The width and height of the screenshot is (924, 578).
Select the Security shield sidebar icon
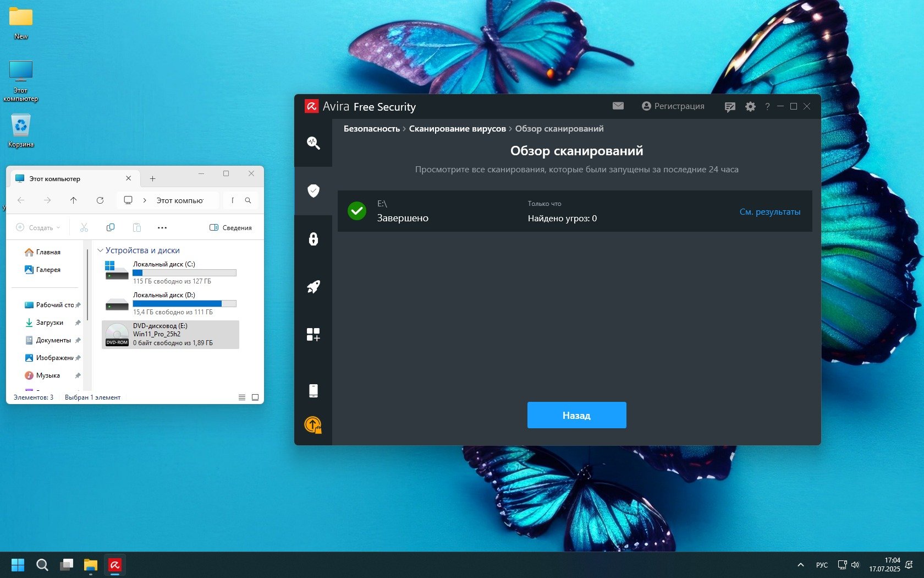point(313,191)
